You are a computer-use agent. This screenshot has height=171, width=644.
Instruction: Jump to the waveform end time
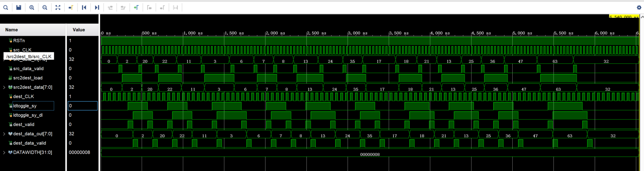(x=97, y=7)
